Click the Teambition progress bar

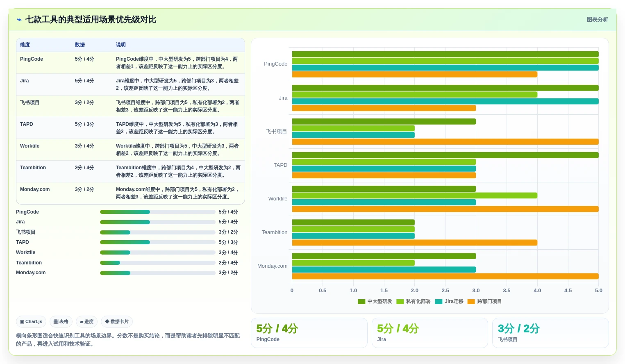click(158, 263)
